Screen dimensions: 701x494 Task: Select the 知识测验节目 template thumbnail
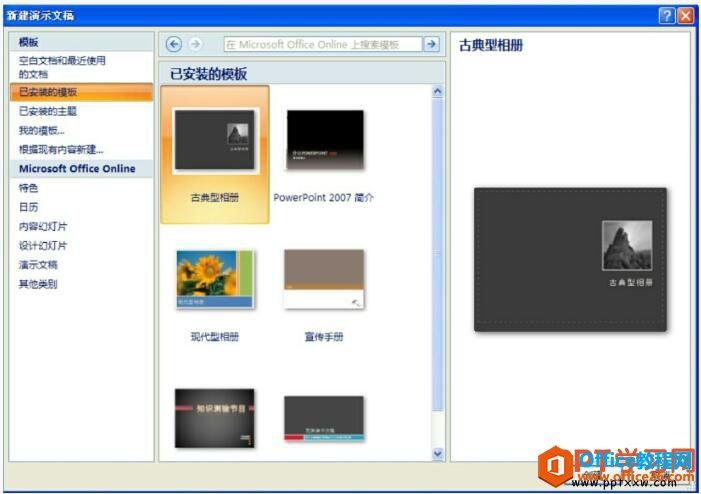[215, 418]
